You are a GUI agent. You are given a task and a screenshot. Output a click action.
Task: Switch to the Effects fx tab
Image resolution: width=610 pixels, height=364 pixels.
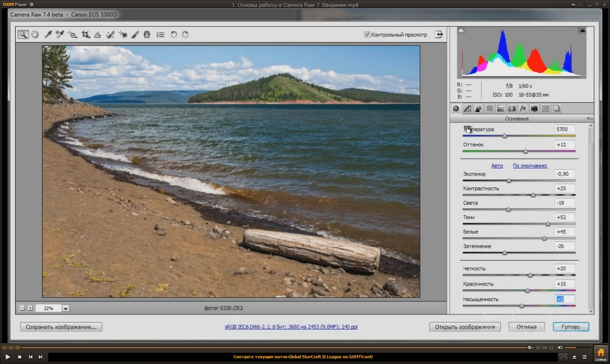[523, 108]
